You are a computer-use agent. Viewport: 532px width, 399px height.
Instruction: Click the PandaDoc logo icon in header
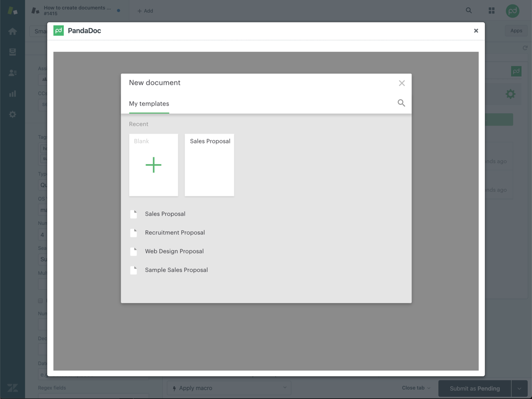pyautogui.click(x=59, y=31)
